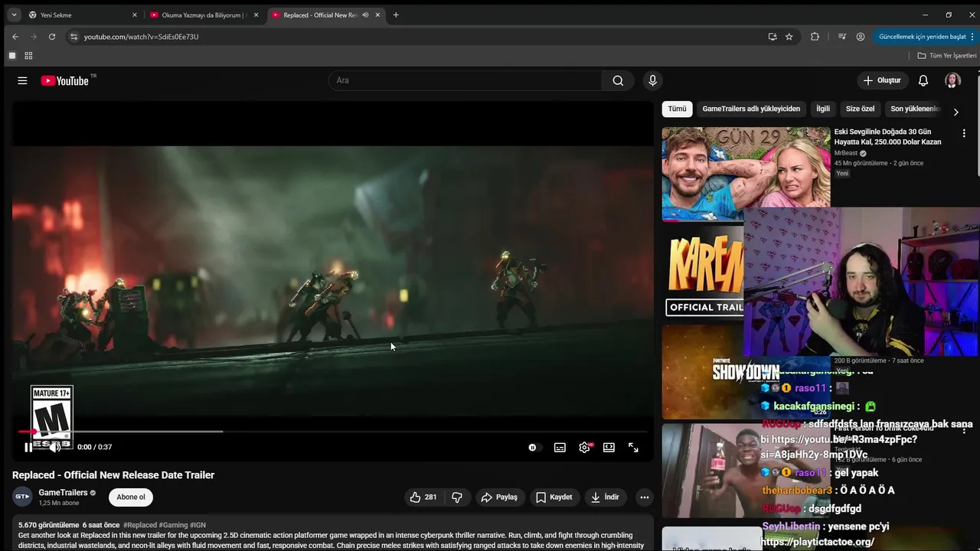Bookmark this page with the star icon

pyautogui.click(x=789, y=37)
